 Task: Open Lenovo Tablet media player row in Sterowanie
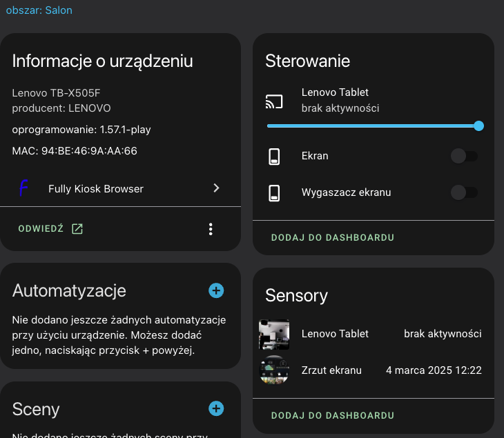[340, 100]
